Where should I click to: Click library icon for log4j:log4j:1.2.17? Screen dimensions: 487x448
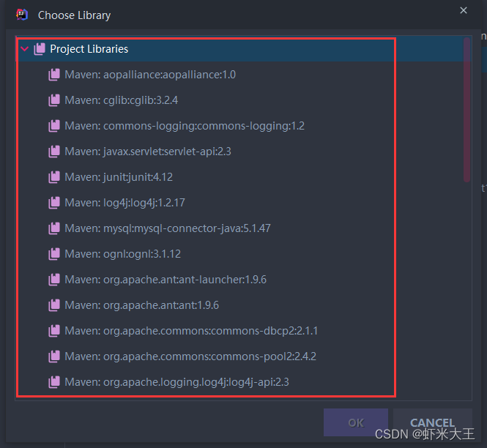pyautogui.click(x=54, y=203)
